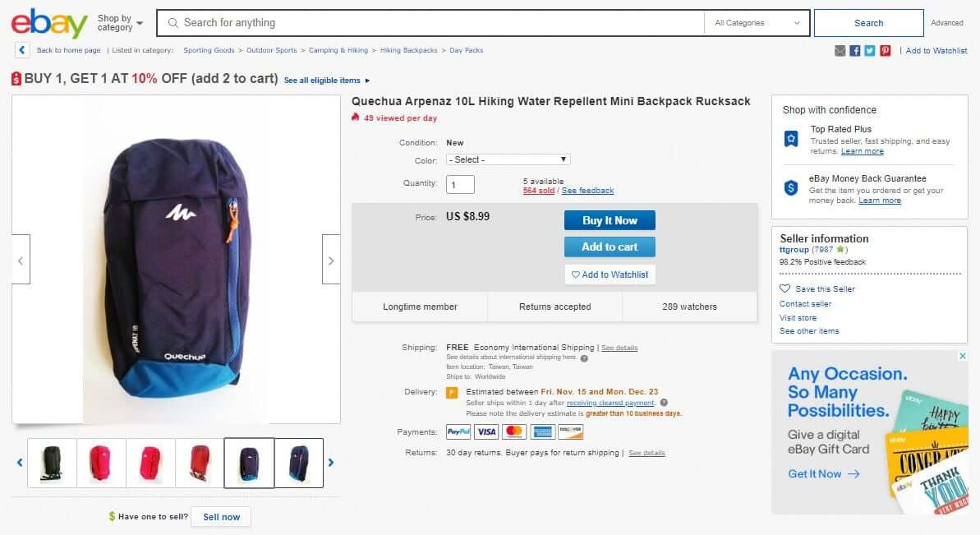Show previous product image arrow
This screenshot has width=980, height=535.
[x=21, y=260]
